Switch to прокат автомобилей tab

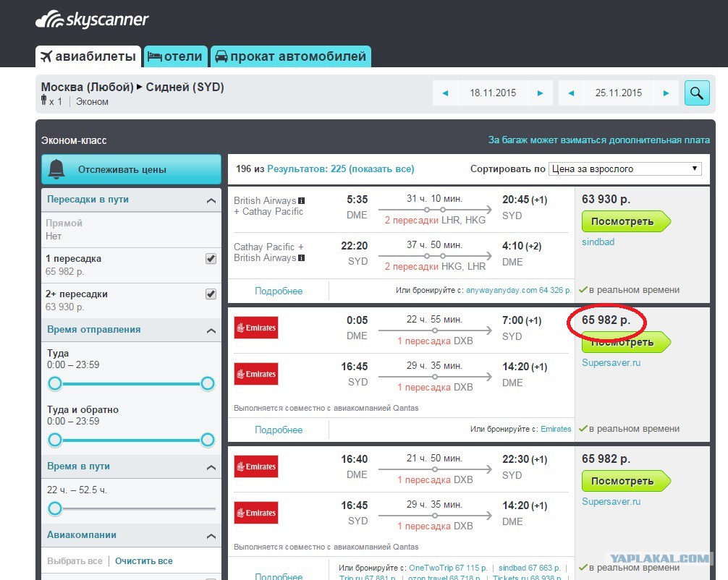[291, 56]
